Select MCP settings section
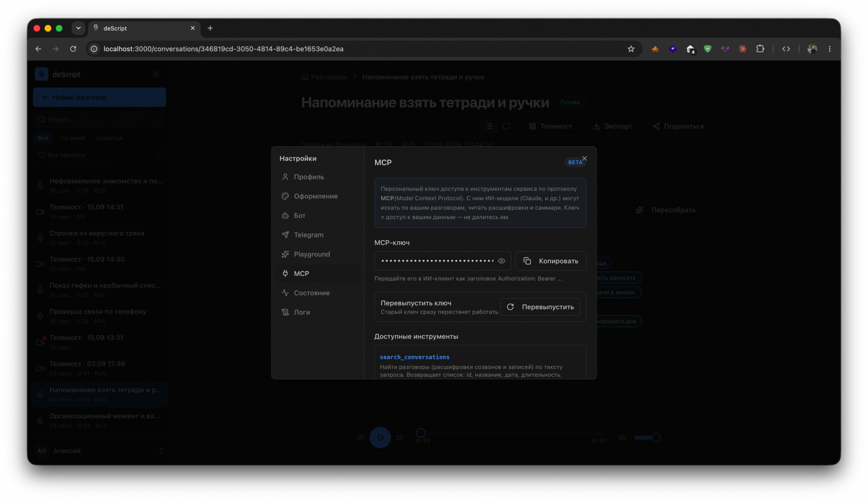This screenshot has height=501, width=868. click(x=319, y=274)
